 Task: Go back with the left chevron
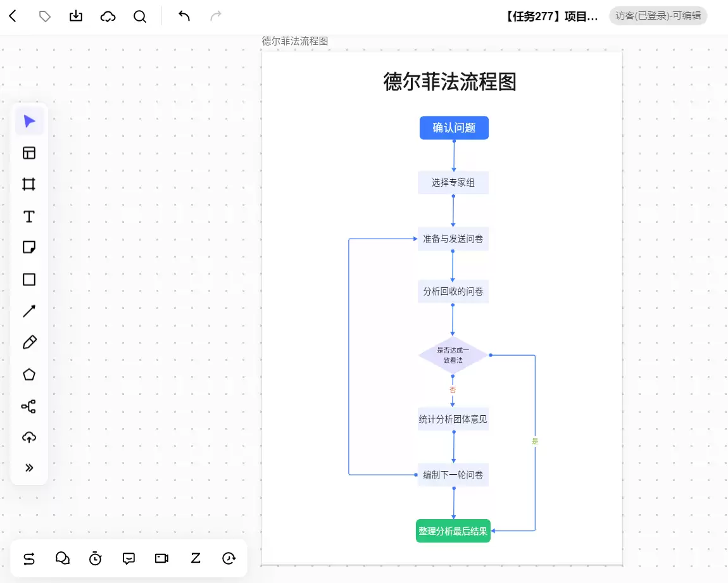pyautogui.click(x=13, y=16)
